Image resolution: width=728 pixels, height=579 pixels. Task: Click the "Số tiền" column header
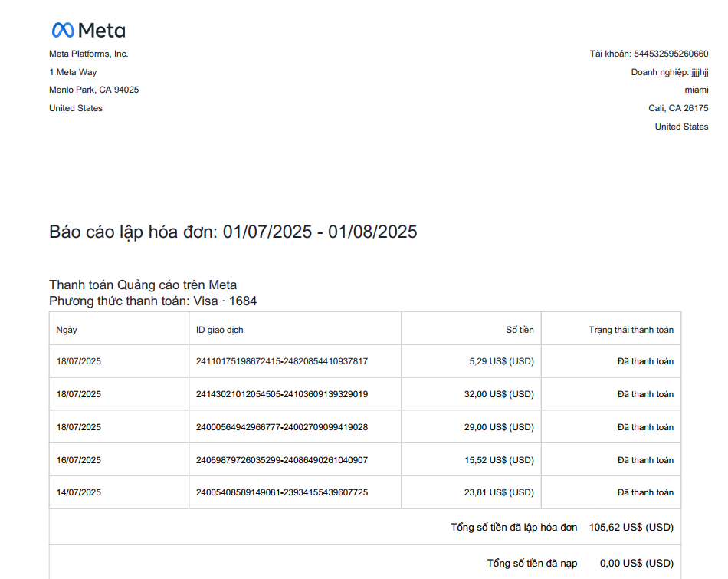coord(520,330)
